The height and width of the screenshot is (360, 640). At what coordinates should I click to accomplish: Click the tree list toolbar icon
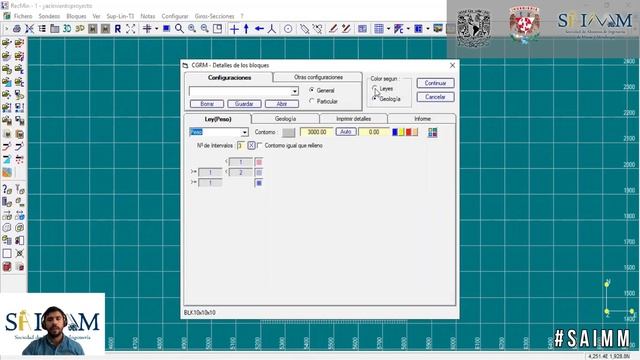click(42, 29)
